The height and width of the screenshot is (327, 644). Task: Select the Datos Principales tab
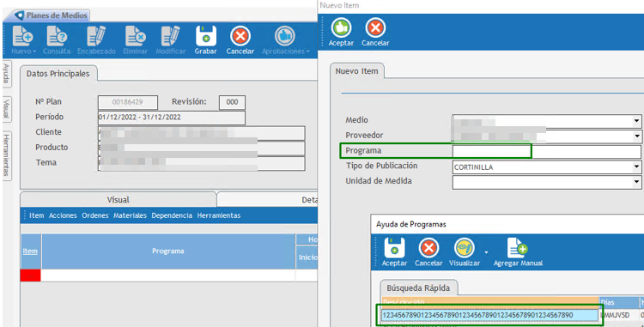point(58,74)
